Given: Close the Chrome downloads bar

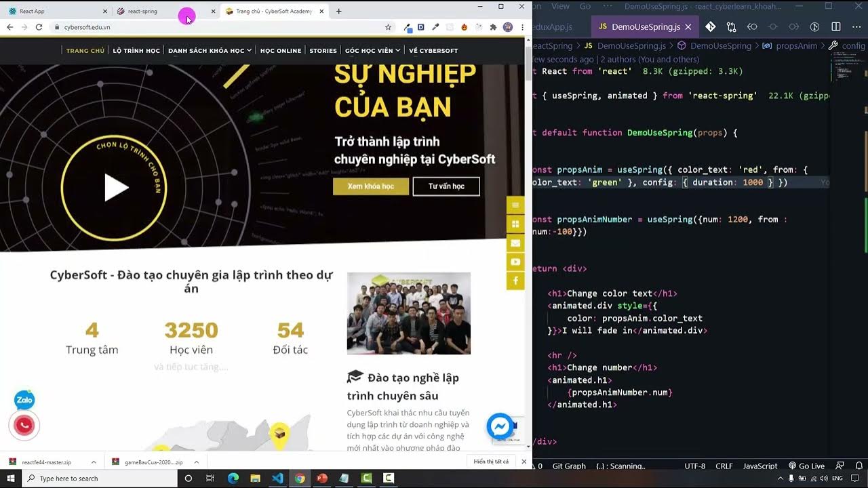Looking at the screenshot, I should pyautogui.click(x=524, y=462).
